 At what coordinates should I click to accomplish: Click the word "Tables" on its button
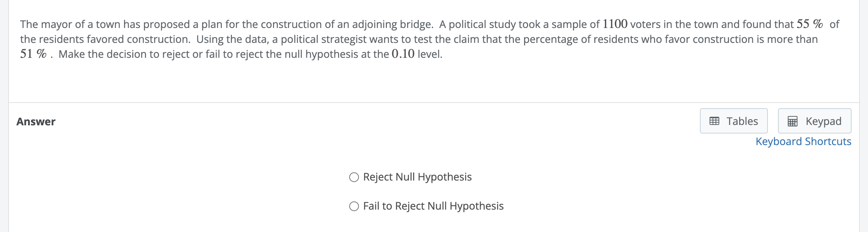[742, 121]
